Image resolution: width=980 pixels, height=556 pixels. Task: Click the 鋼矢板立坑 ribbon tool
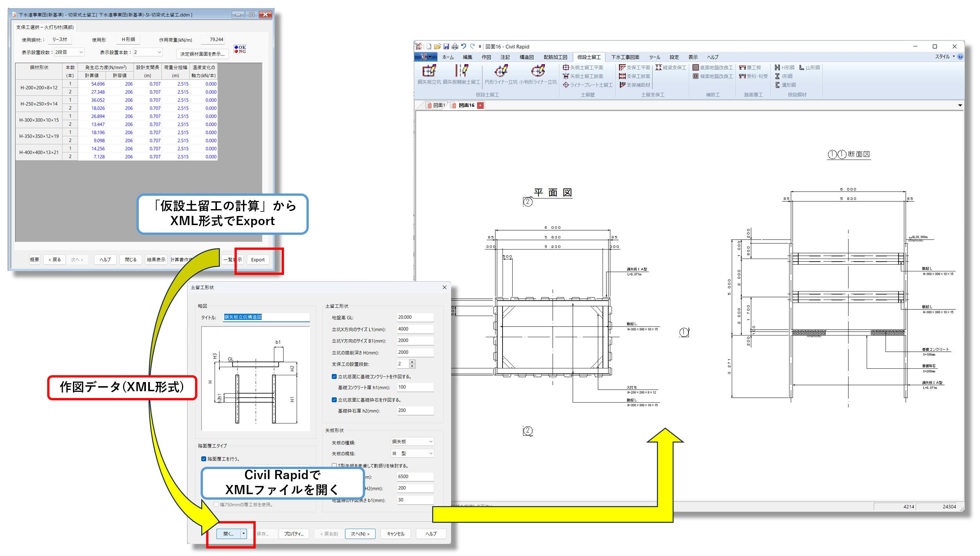pos(429,74)
